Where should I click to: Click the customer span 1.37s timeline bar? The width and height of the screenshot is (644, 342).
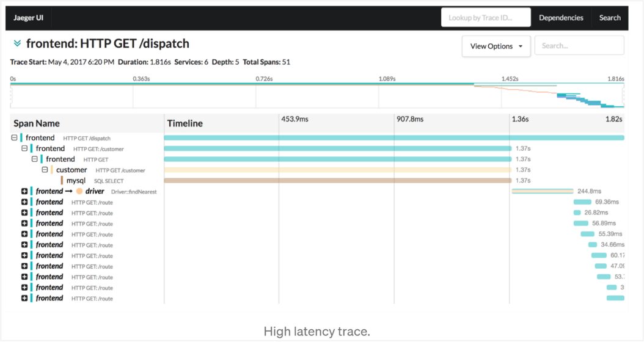click(338, 170)
